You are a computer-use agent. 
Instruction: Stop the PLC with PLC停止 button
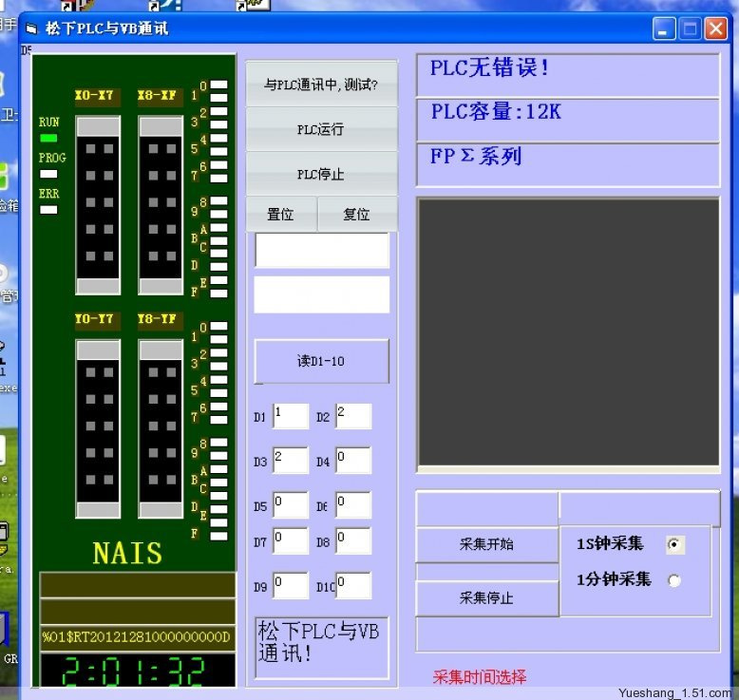pyautogui.click(x=321, y=175)
